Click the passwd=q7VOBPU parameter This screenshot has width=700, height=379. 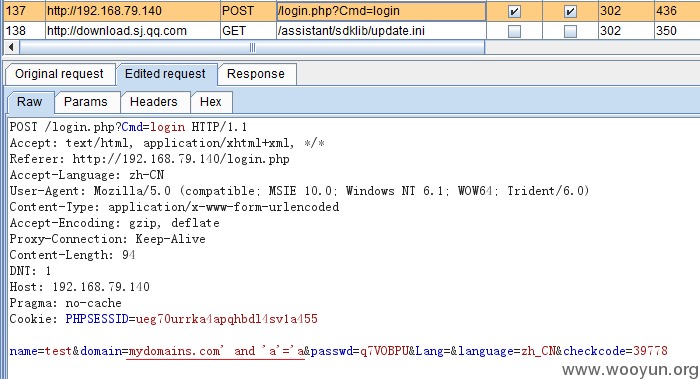(360, 351)
